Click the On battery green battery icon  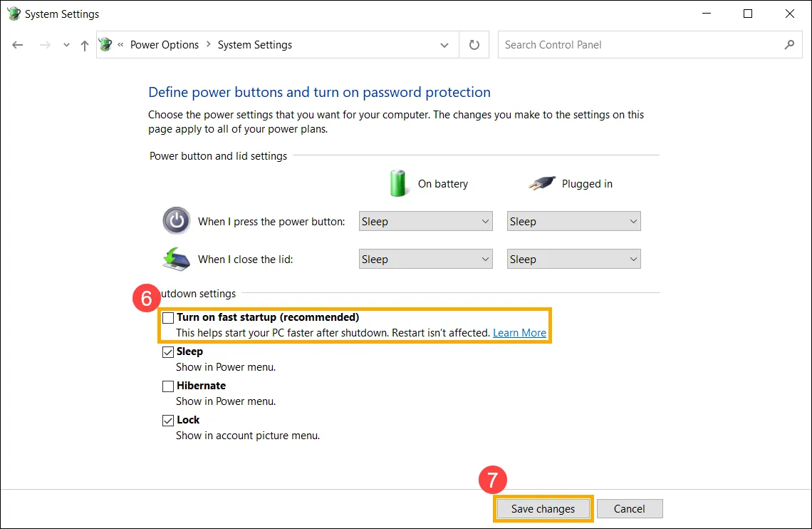coord(398,183)
